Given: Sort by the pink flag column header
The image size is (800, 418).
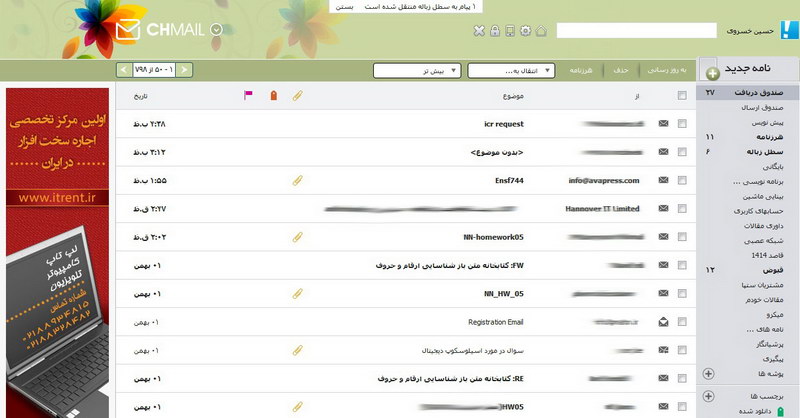Looking at the screenshot, I should coord(248,96).
